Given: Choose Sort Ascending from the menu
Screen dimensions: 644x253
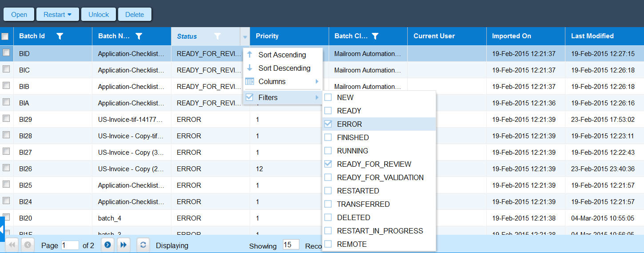Looking at the screenshot, I should (x=282, y=55).
